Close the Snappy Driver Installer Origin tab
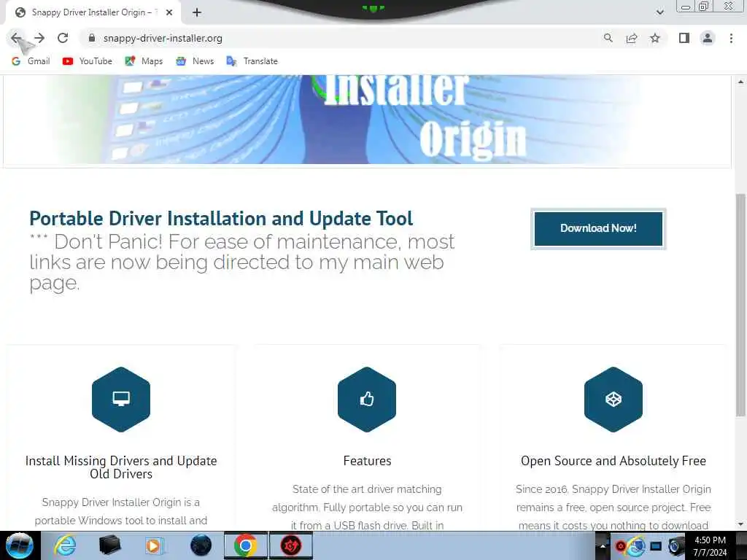747x560 pixels. coord(169,12)
